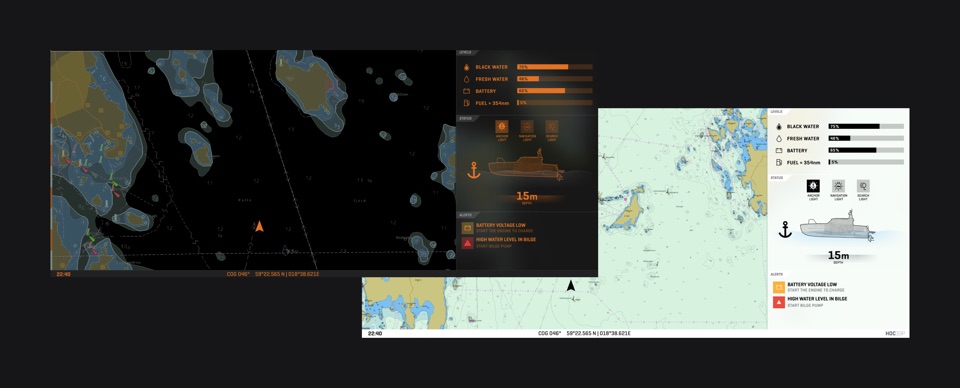Open the red warning triangle alert in dark panel

pyautogui.click(x=467, y=243)
